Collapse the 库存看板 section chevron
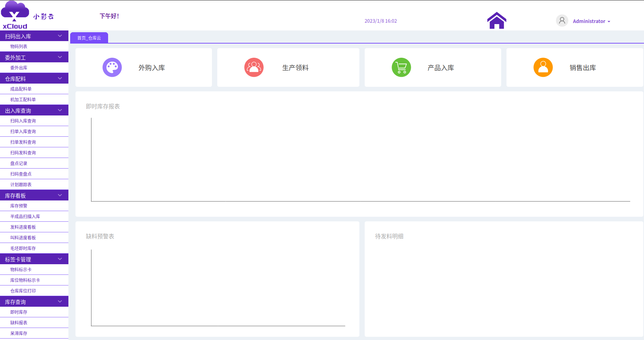 [60, 195]
